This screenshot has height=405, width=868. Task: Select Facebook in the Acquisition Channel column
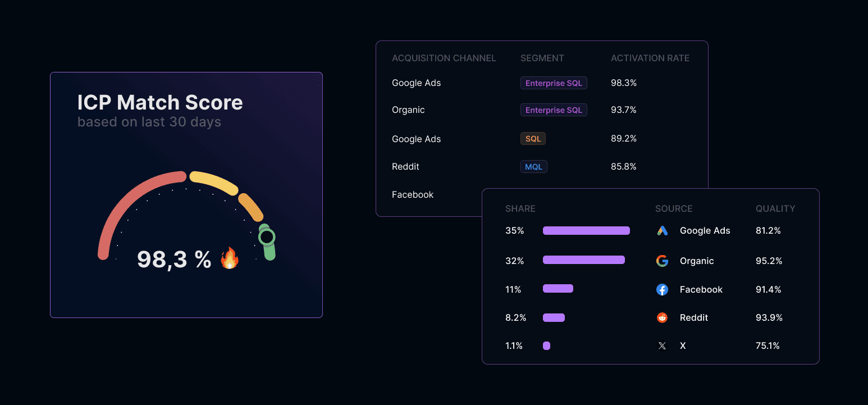413,195
